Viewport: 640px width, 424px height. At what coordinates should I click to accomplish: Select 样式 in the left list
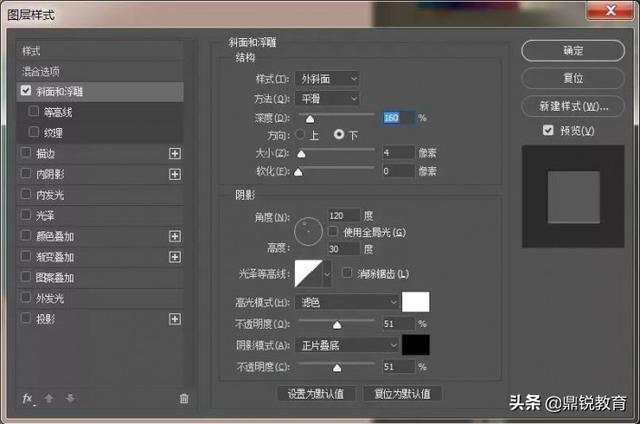(x=100, y=51)
